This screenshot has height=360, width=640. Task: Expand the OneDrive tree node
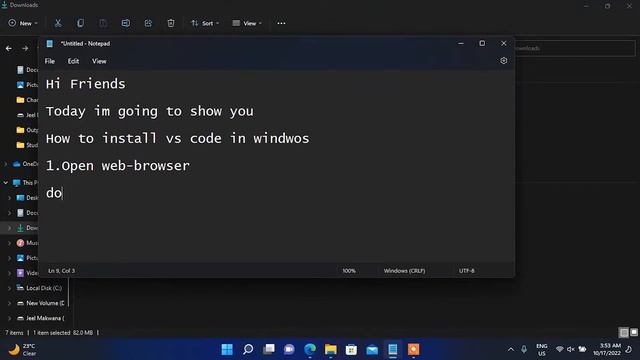tap(6, 164)
